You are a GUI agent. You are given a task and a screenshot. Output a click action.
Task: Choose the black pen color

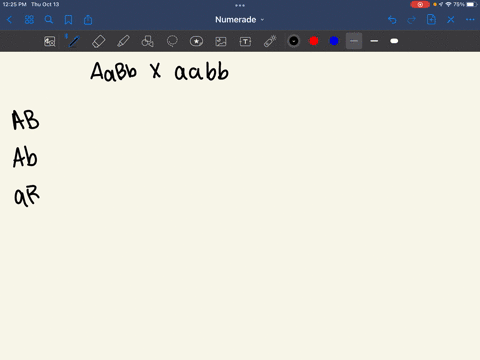pos(294,41)
